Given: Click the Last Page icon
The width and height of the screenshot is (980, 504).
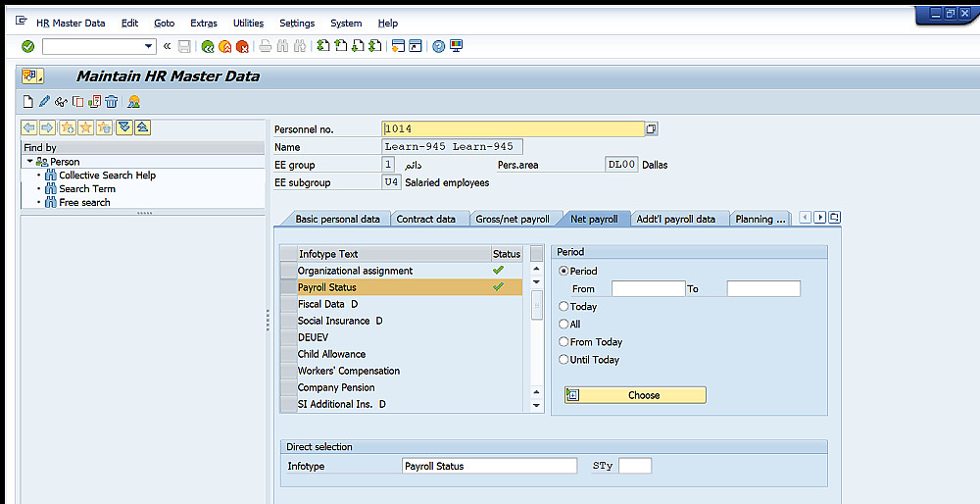Looking at the screenshot, I should coord(375,46).
